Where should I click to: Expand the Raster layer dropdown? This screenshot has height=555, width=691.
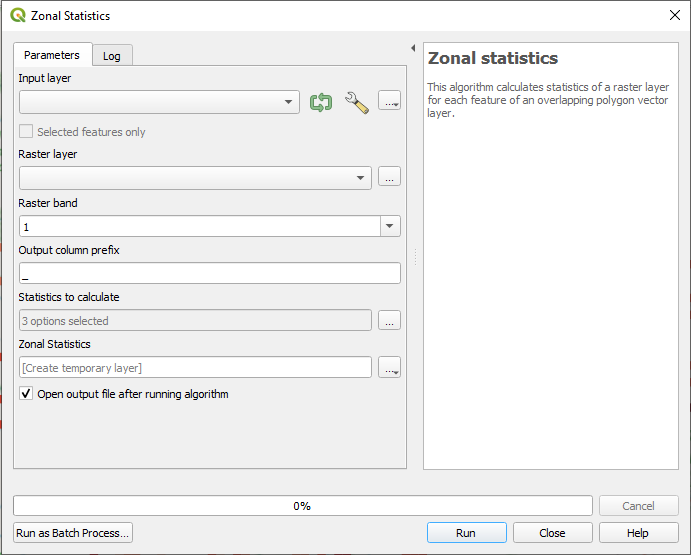(195, 178)
